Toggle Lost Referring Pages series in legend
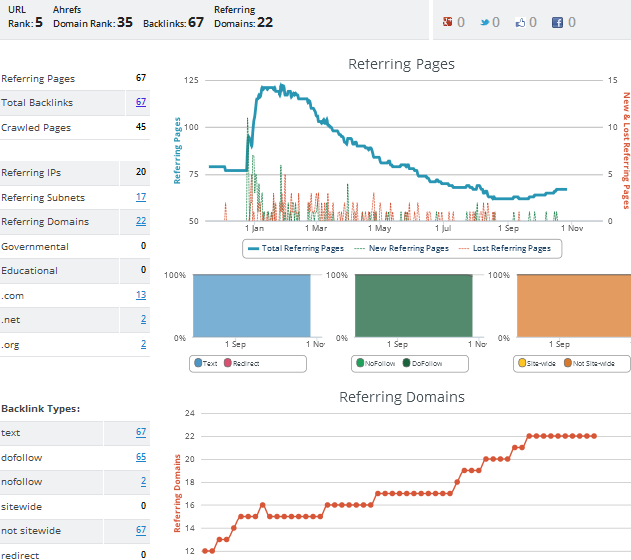631x560 pixels. 504,249
